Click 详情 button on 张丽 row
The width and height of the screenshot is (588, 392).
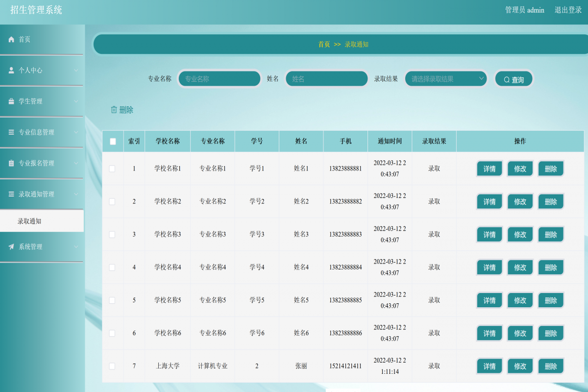(489, 366)
